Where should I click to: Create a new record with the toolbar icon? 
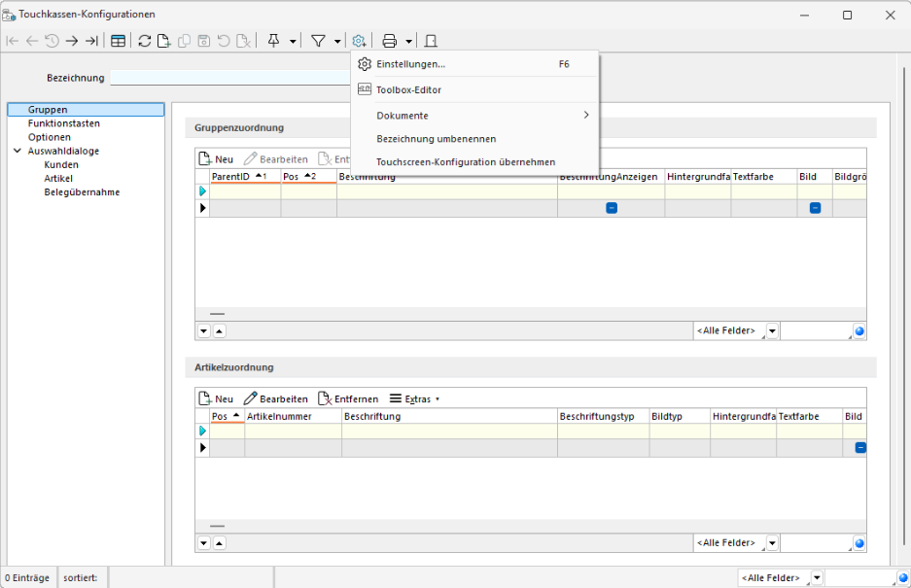[x=164, y=41]
